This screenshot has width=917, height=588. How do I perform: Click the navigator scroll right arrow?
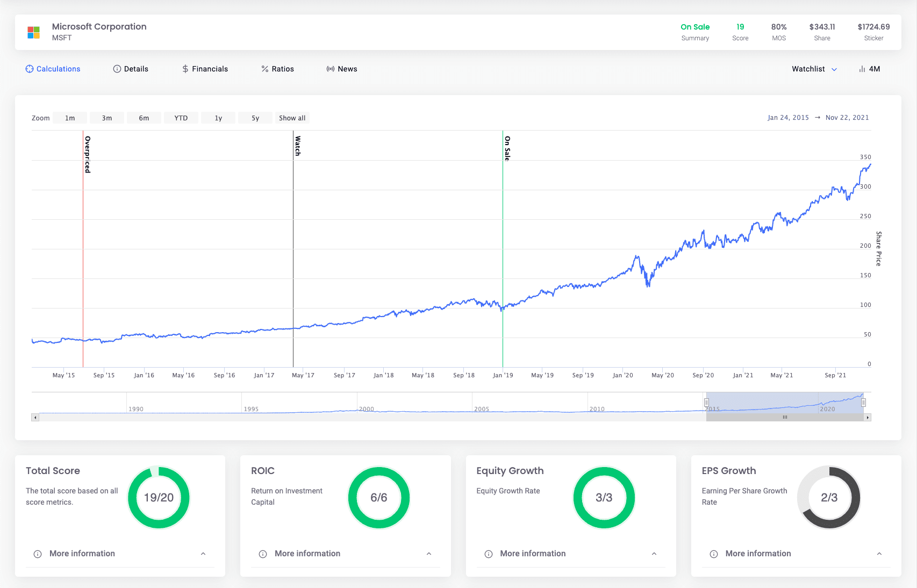(x=868, y=417)
